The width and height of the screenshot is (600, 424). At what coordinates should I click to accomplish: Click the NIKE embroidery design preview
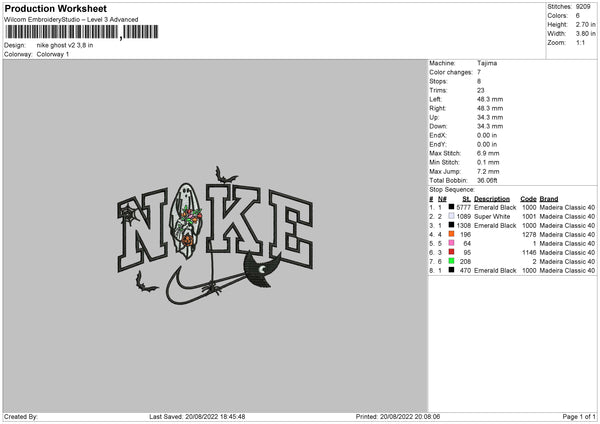(x=215, y=236)
